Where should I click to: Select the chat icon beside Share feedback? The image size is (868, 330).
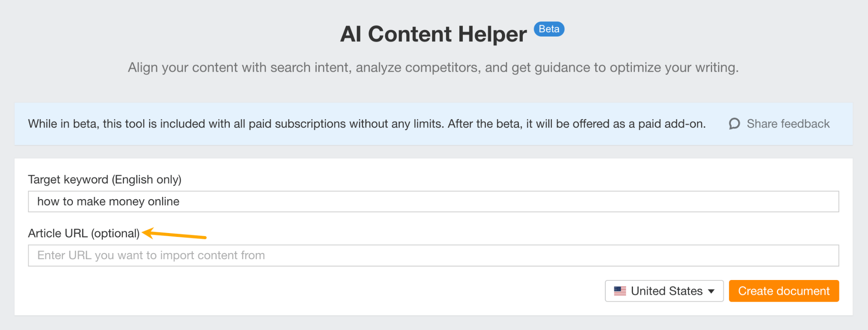[x=734, y=124]
